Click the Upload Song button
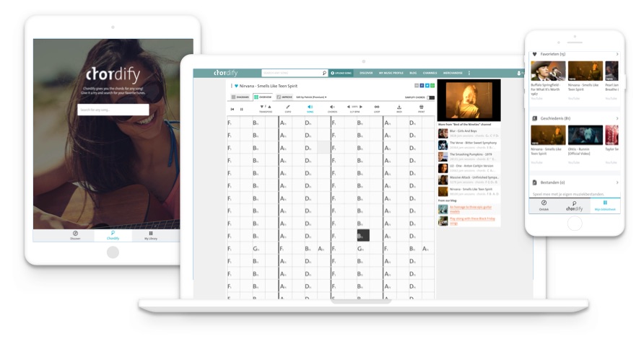Screen dimensions: 644x344 tap(341, 73)
